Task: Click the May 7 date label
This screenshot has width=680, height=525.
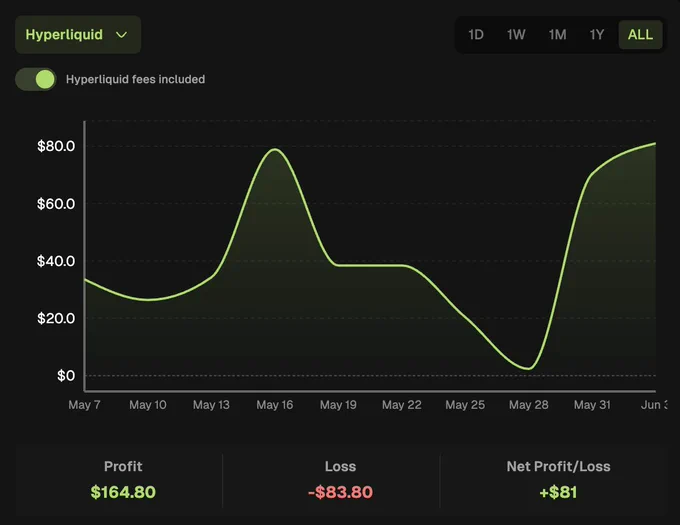Action: click(84, 405)
